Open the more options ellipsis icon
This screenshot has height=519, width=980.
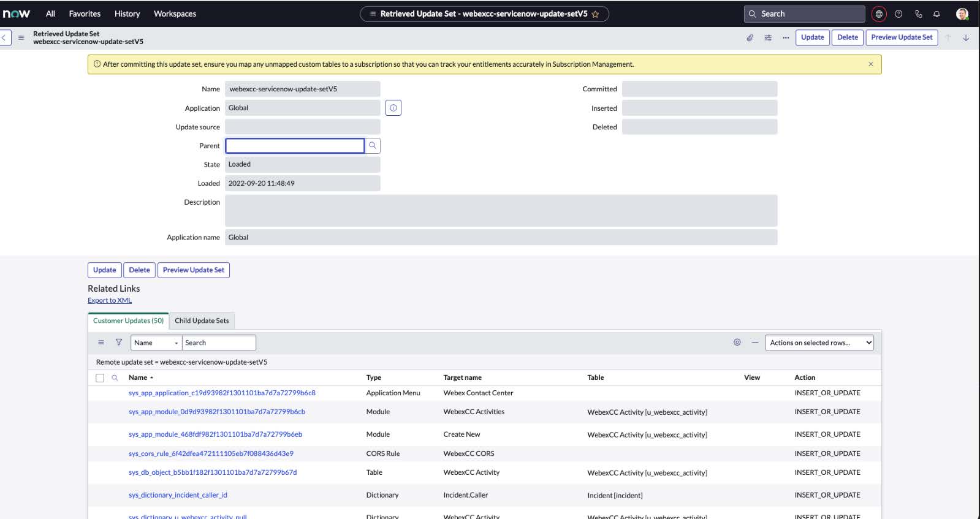tap(786, 37)
